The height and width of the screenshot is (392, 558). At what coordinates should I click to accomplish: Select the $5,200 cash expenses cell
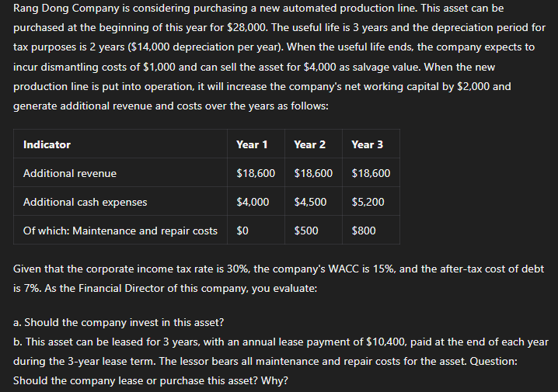[368, 203]
